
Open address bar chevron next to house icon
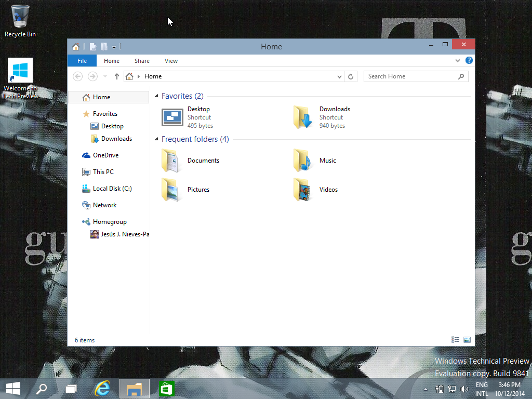pyautogui.click(x=138, y=76)
